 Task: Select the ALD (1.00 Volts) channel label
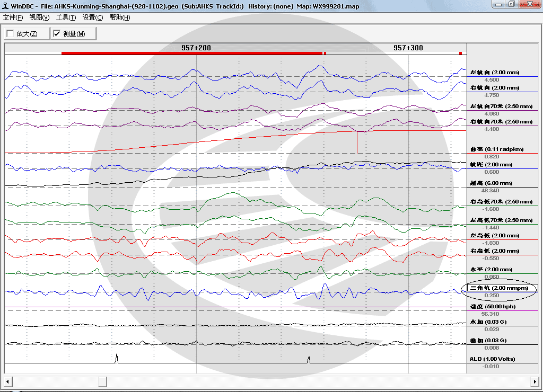pyautogui.click(x=492, y=359)
